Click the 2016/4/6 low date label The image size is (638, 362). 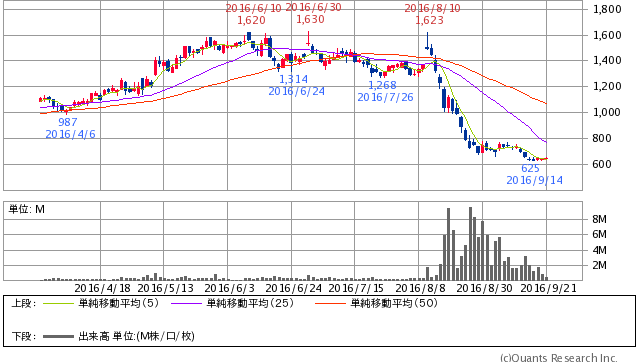(70, 134)
